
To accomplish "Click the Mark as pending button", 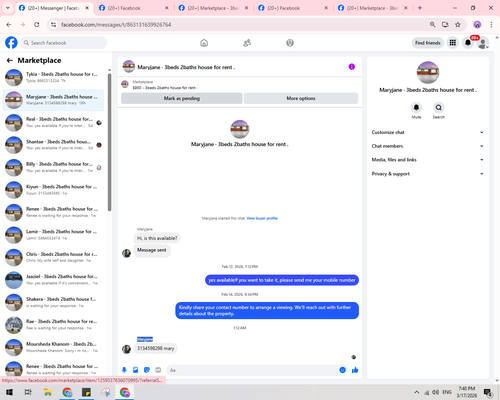I will click(x=182, y=98).
